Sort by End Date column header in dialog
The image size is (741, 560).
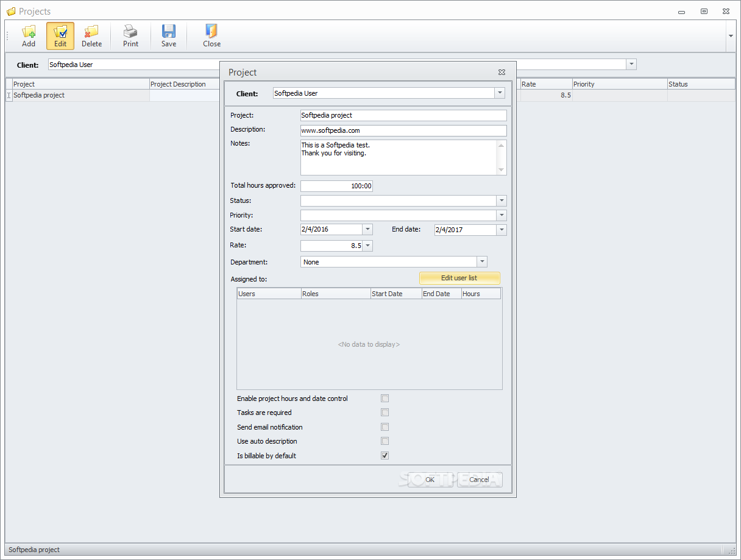pos(441,294)
